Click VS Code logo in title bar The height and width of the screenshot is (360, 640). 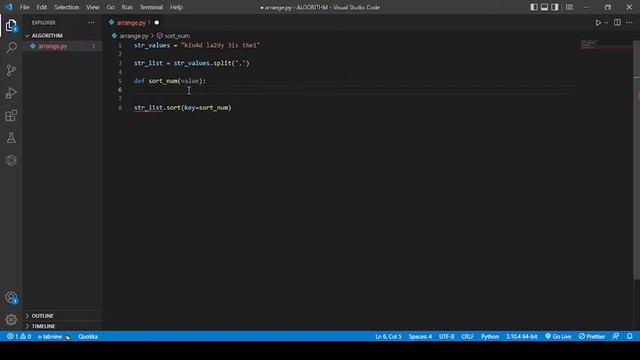point(9,7)
